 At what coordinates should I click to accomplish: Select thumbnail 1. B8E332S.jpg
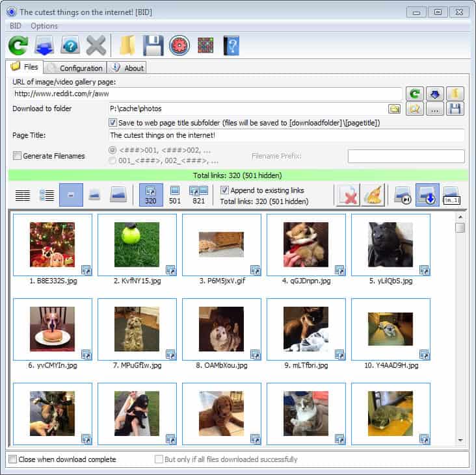53,245
